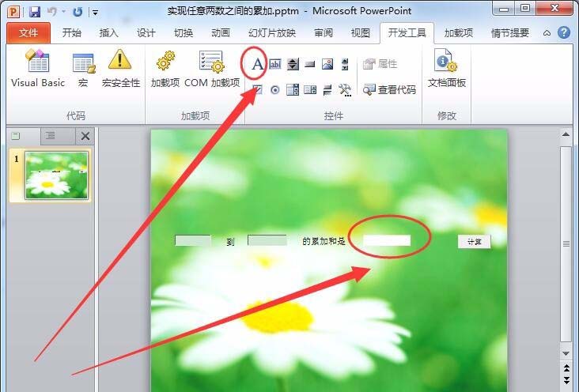Click the Redo/Repeat icon

[x=78, y=12]
